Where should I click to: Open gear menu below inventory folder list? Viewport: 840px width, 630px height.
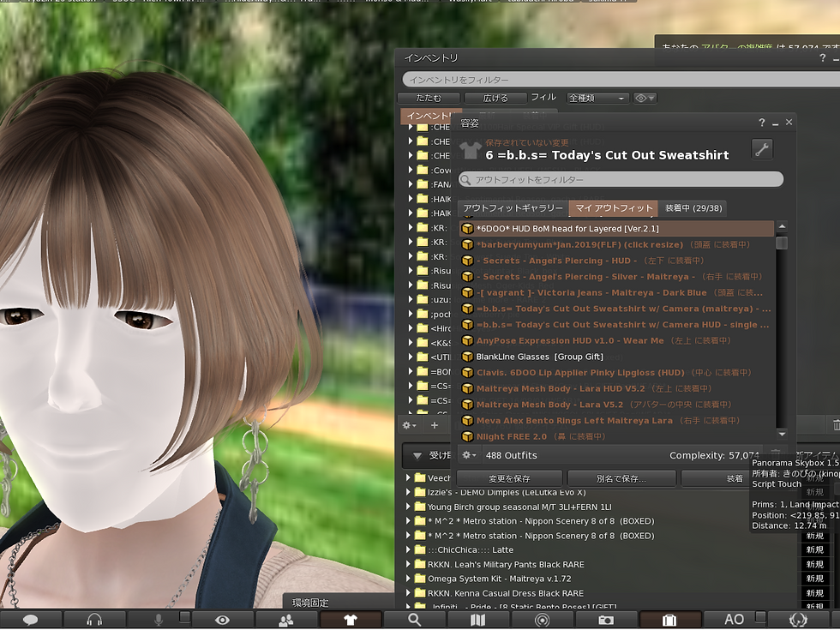(410, 425)
